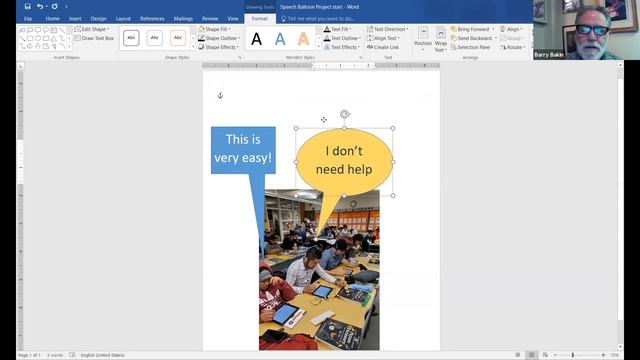Click the Tell me what you want to do box
Viewport: 640px width, 360px height.
pos(317,19)
